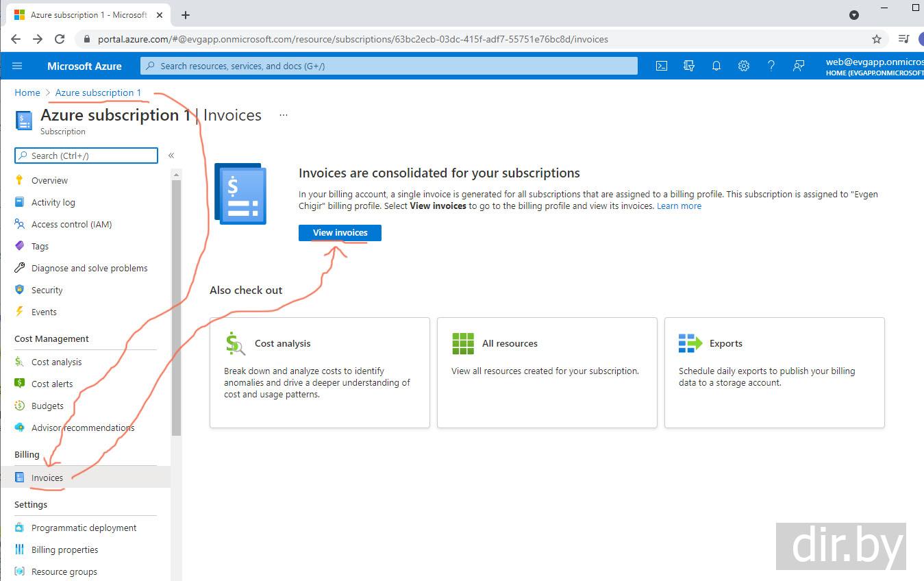Open the All resources card
The image size is (924, 581).
click(x=547, y=372)
